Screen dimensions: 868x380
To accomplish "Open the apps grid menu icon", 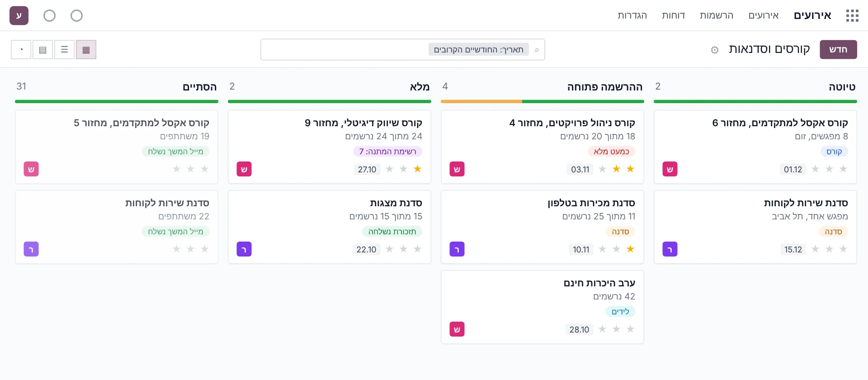I will [852, 16].
